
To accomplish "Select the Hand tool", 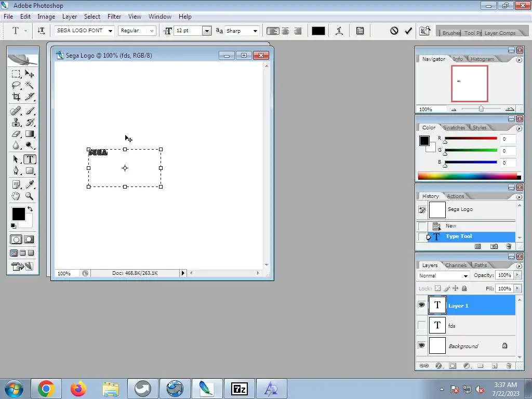I will click(x=16, y=196).
